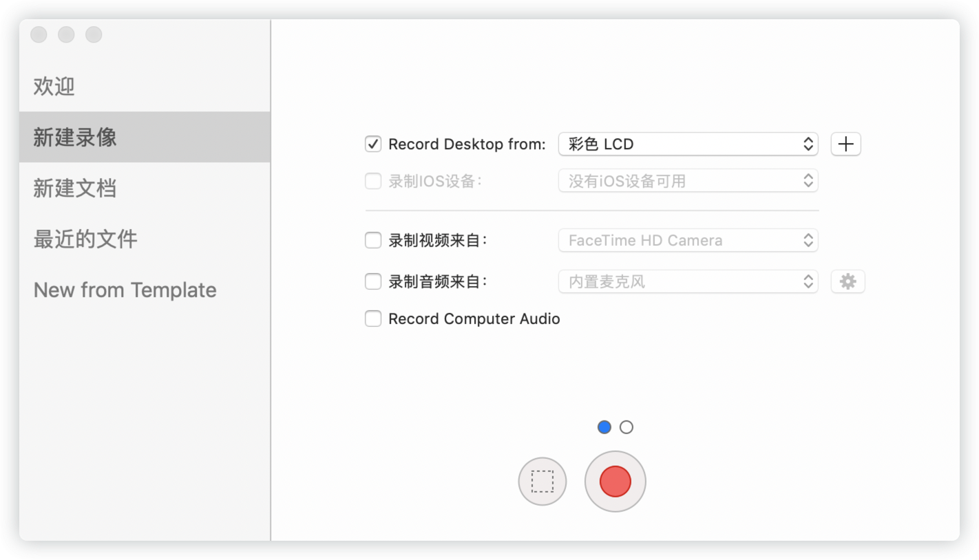The image size is (979, 560).
Task: Switch to the second page indicator dot
Action: (626, 427)
